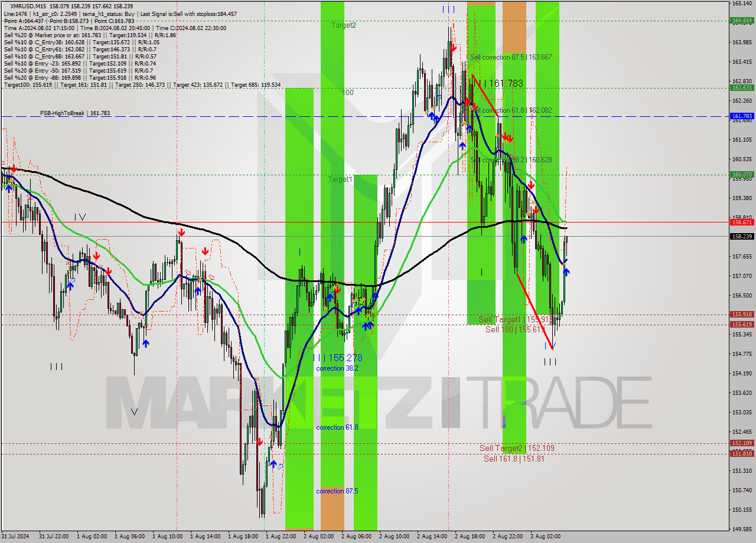Select the blue 'correction 87.5' label
Screen dimensions: 756x543
(337, 491)
